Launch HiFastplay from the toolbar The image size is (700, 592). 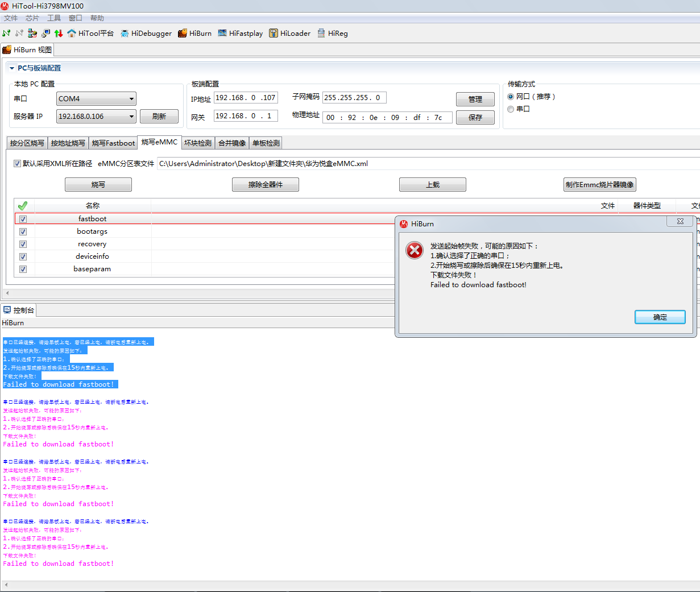pos(240,33)
